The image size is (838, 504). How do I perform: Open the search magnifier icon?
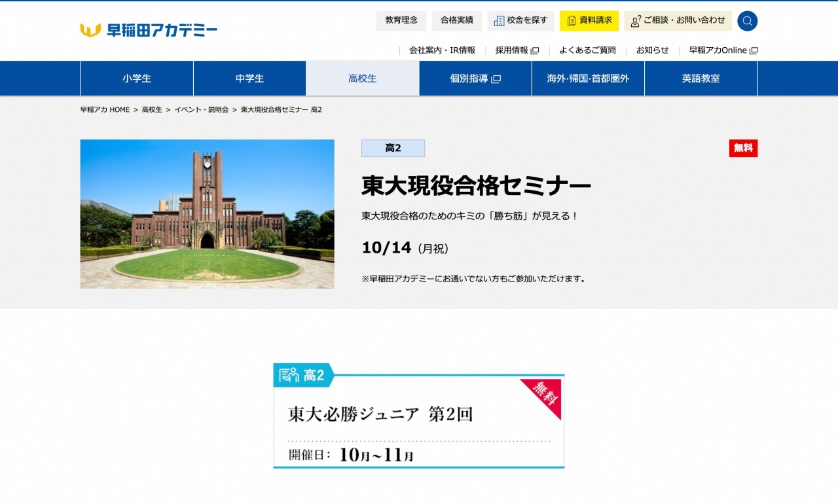point(747,21)
